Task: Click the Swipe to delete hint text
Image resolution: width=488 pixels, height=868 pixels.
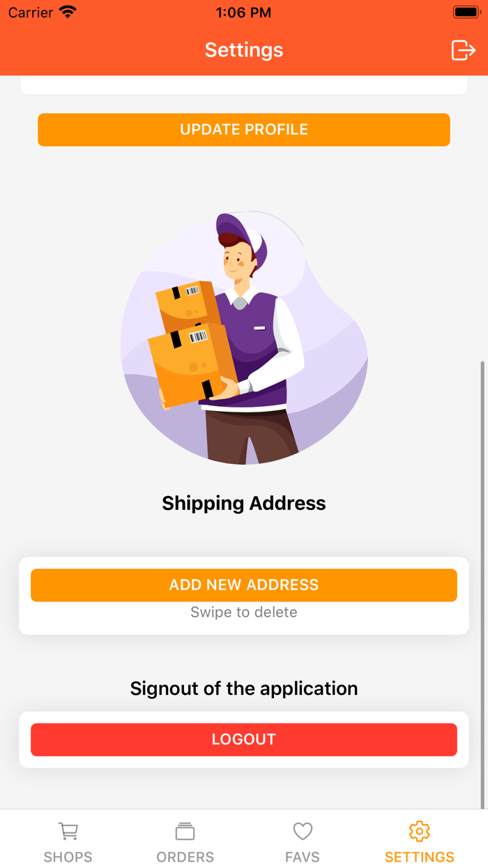Action: coord(244,612)
